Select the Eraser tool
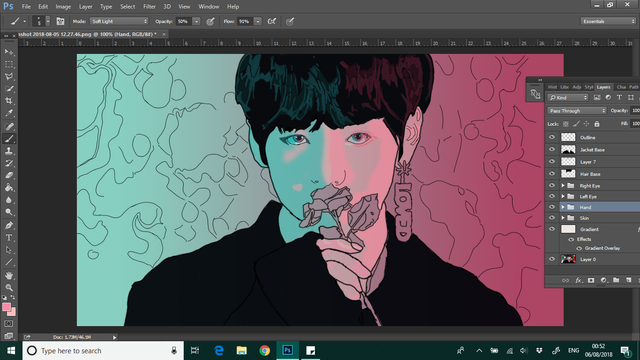 (9, 176)
